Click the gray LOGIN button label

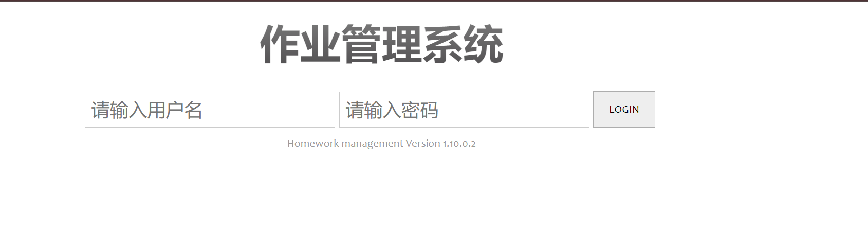[624, 110]
